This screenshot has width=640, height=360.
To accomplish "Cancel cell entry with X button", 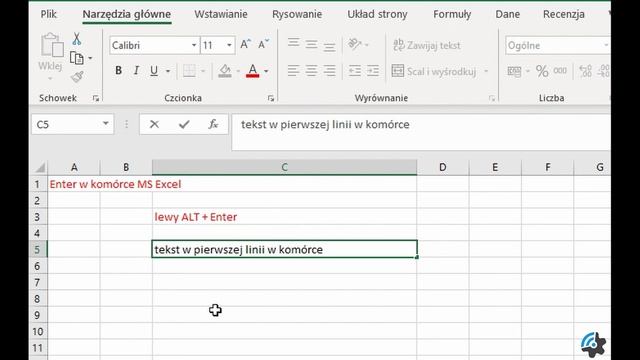I will (154, 124).
